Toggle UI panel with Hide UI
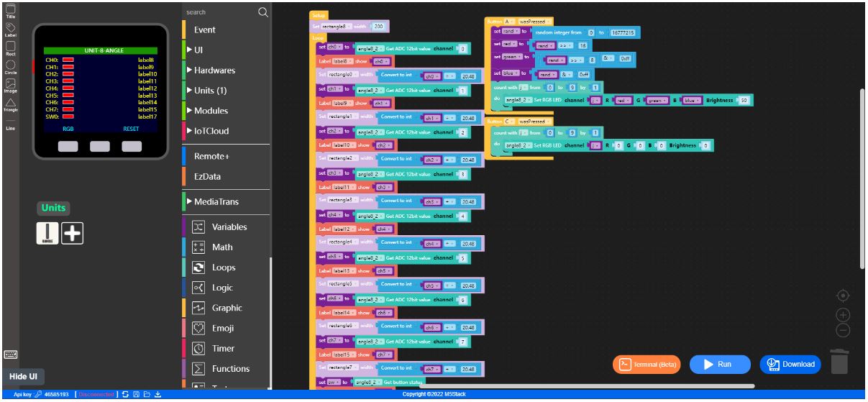The width and height of the screenshot is (868, 402). [23, 377]
